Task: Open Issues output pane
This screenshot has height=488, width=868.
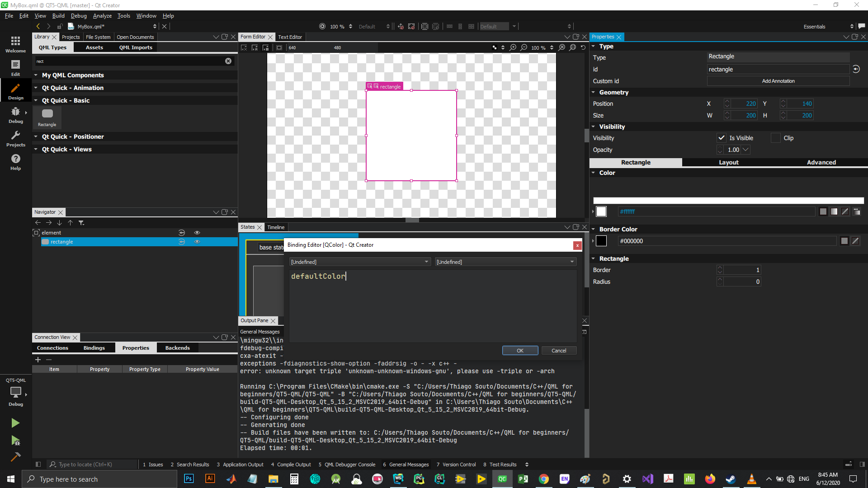Action: (x=153, y=465)
